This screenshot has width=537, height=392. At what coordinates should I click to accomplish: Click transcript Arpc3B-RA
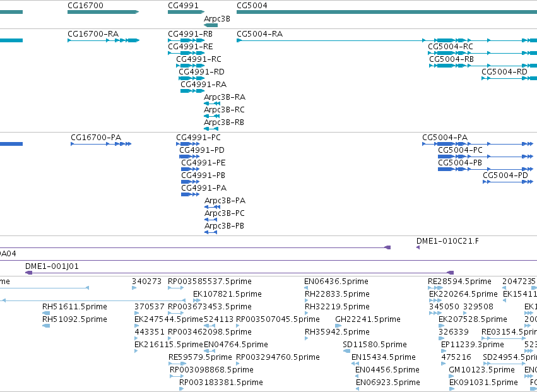pyautogui.click(x=225, y=97)
